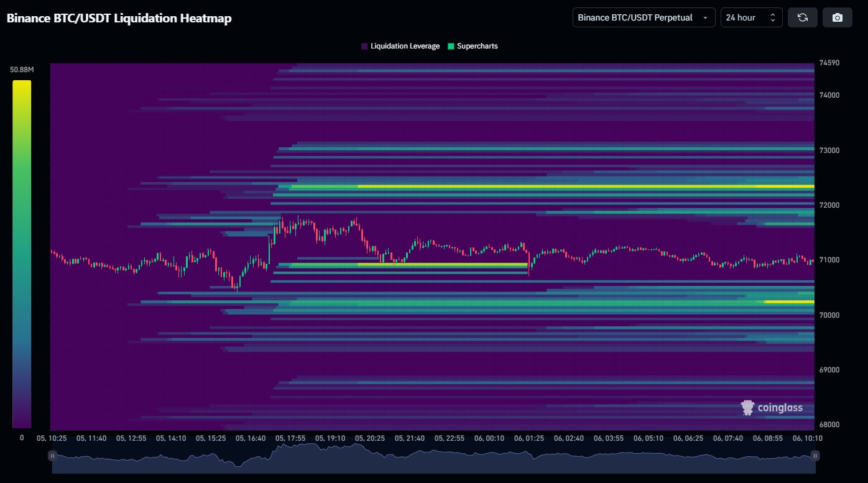Click the 06, 06:25 time axis label
Image resolution: width=868 pixels, height=483 pixels.
pos(688,438)
